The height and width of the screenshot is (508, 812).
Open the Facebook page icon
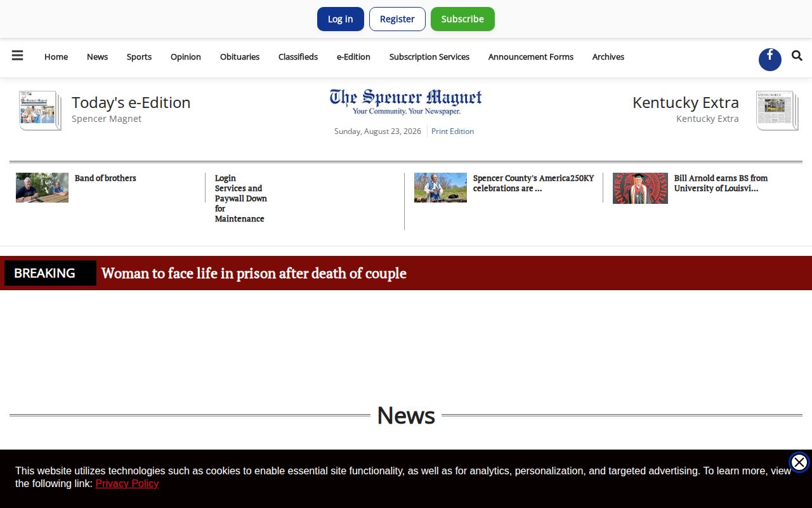(769, 59)
